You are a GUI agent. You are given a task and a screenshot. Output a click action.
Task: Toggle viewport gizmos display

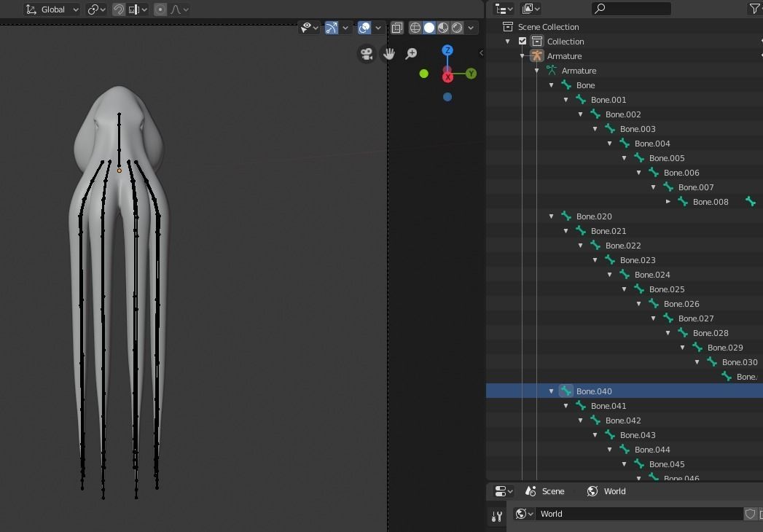coord(332,28)
